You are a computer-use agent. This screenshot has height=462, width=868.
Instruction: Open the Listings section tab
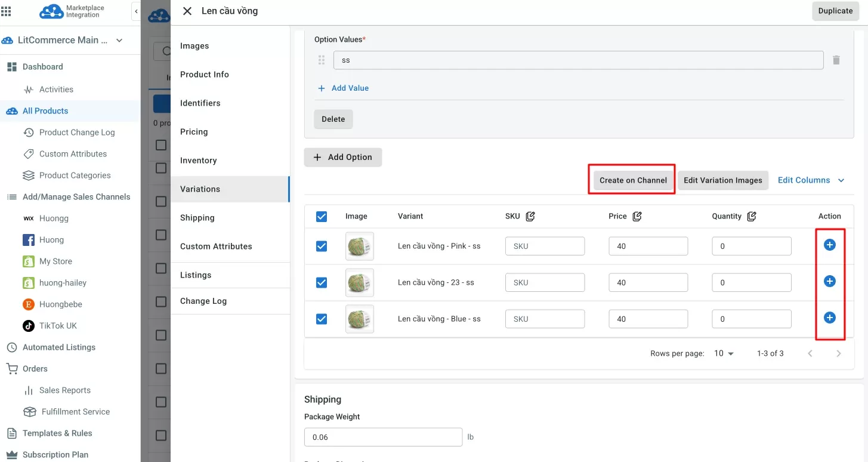pyautogui.click(x=230, y=275)
